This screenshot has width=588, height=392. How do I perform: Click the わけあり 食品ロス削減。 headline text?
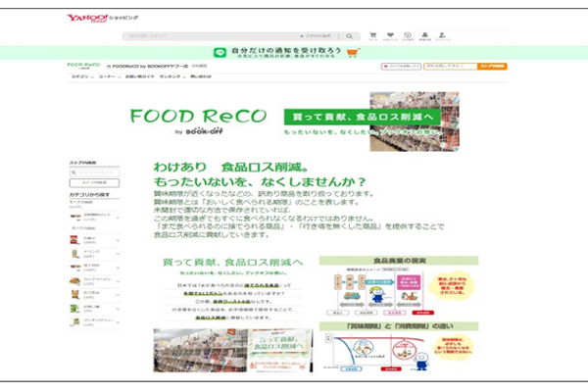(231, 167)
